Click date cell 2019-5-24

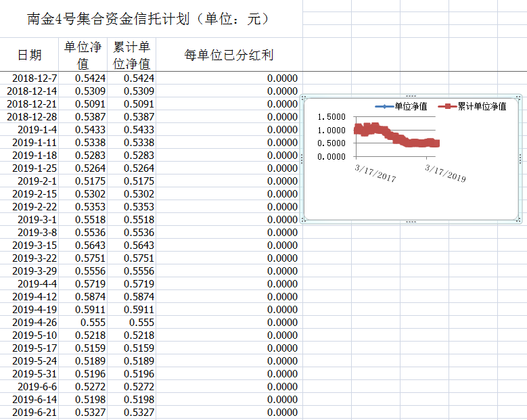pos(29,361)
